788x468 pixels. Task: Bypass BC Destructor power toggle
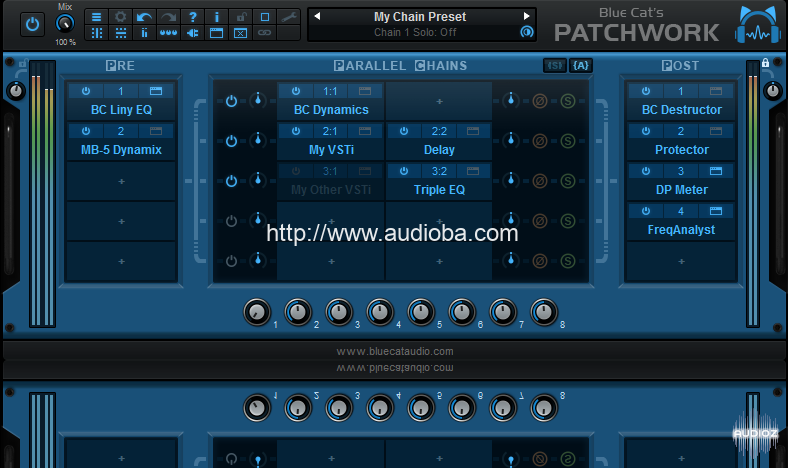pyautogui.click(x=646, y=91)
